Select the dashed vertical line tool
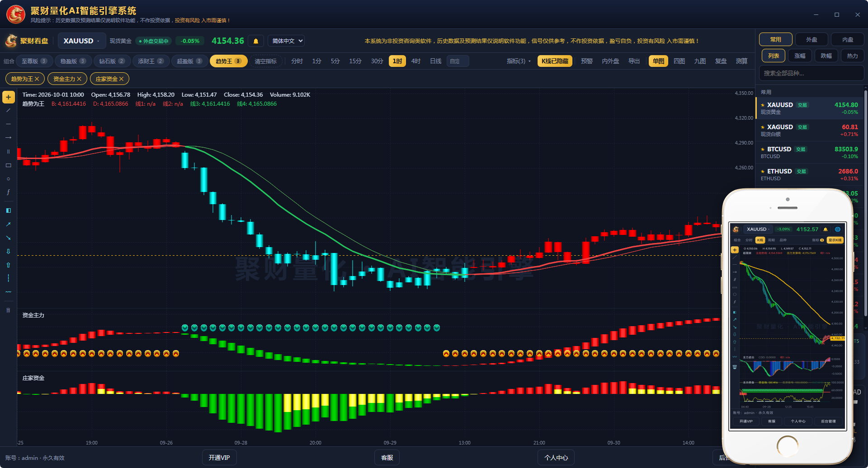 tap(8, 278)
